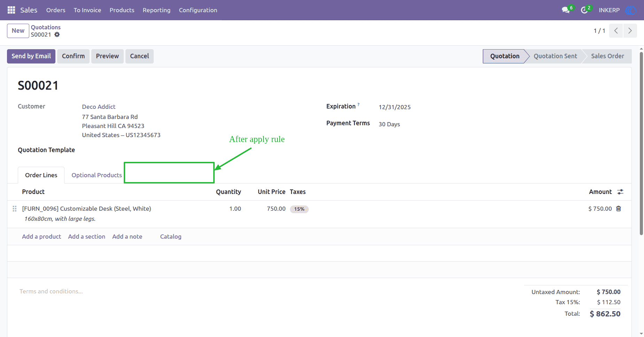The height and width of the screenshot is (337, 644).
Task: Open the apps grid menu icon
Action: 11,10
